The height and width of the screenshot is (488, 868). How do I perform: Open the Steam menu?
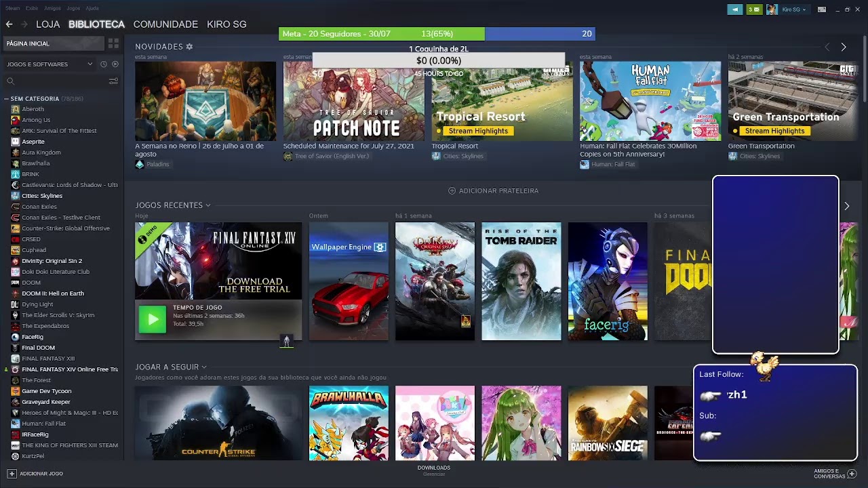(13, 8)
